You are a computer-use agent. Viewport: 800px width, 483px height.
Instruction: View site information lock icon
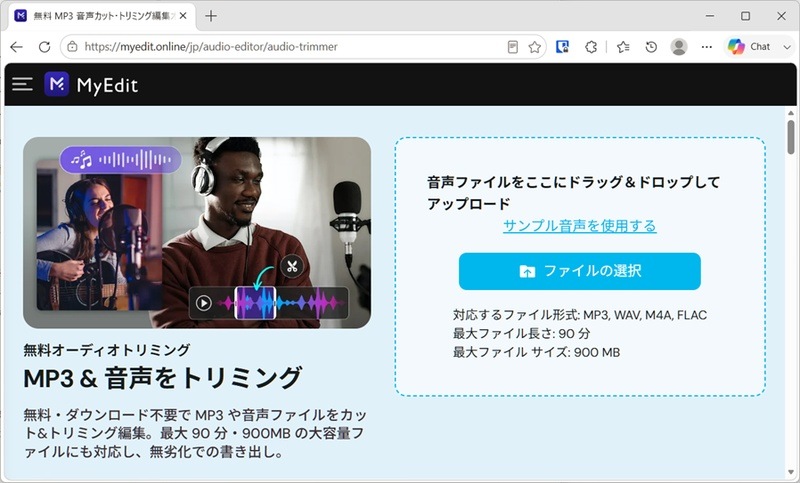pos(72,47)
